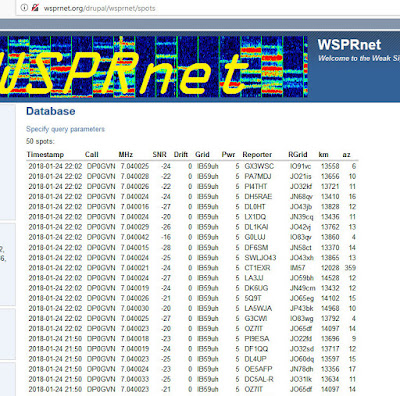400x396 pixels.
Task: Select reporter G0LUJ cell
Action: pos(255,237)
